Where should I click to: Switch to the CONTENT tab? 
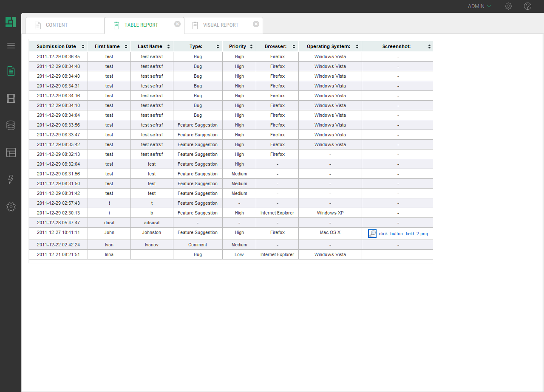coord(57,25)
